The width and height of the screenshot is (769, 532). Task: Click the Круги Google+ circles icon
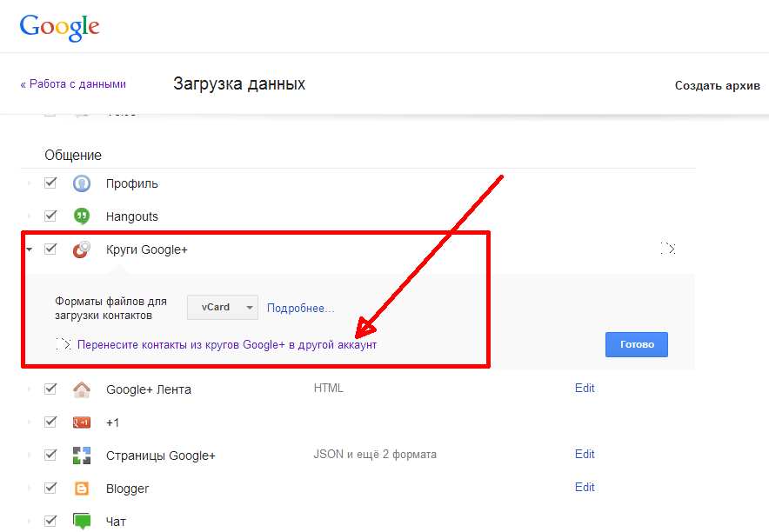[82, 249]
